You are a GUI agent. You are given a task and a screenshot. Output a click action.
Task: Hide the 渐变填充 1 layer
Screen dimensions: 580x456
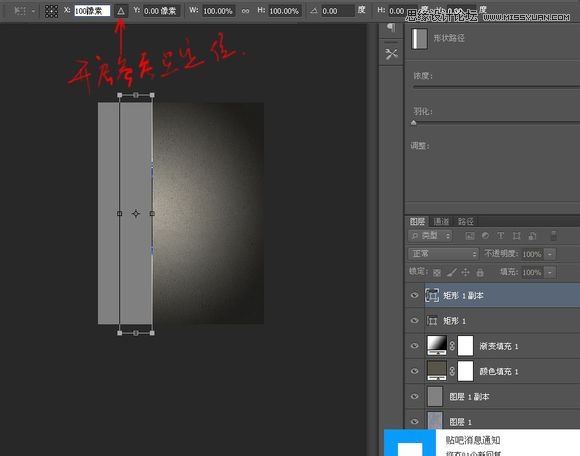(415, 346)
